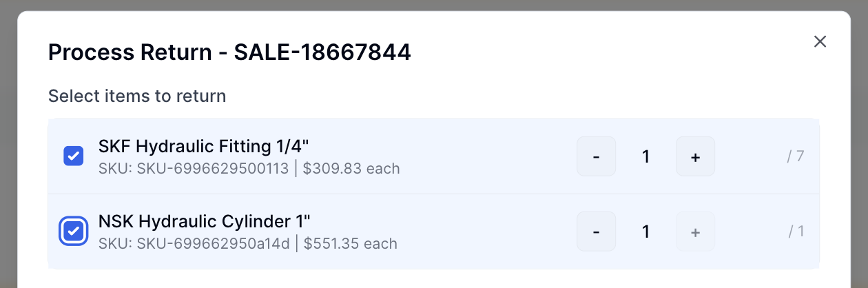This screenshot has width=868, height=288.
Task: Click the 'Select items to return' label
Action: 137,96
